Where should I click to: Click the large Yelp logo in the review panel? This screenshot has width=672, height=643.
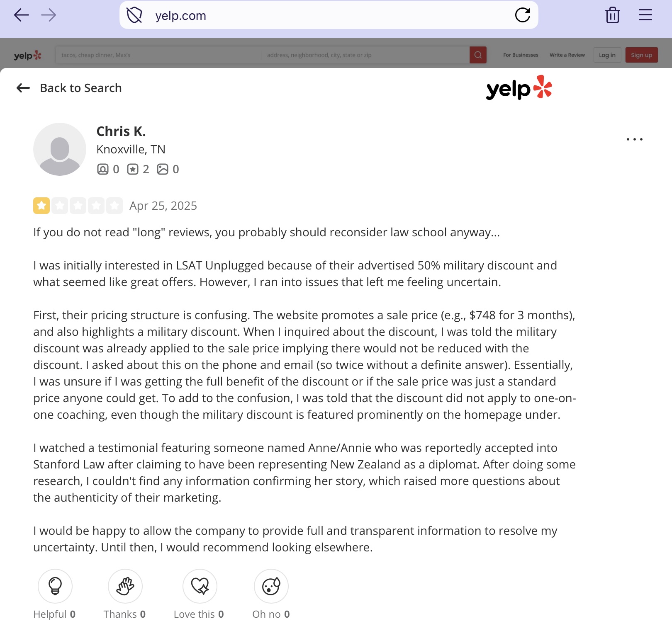pyautogui.click(x=519, y=87)
